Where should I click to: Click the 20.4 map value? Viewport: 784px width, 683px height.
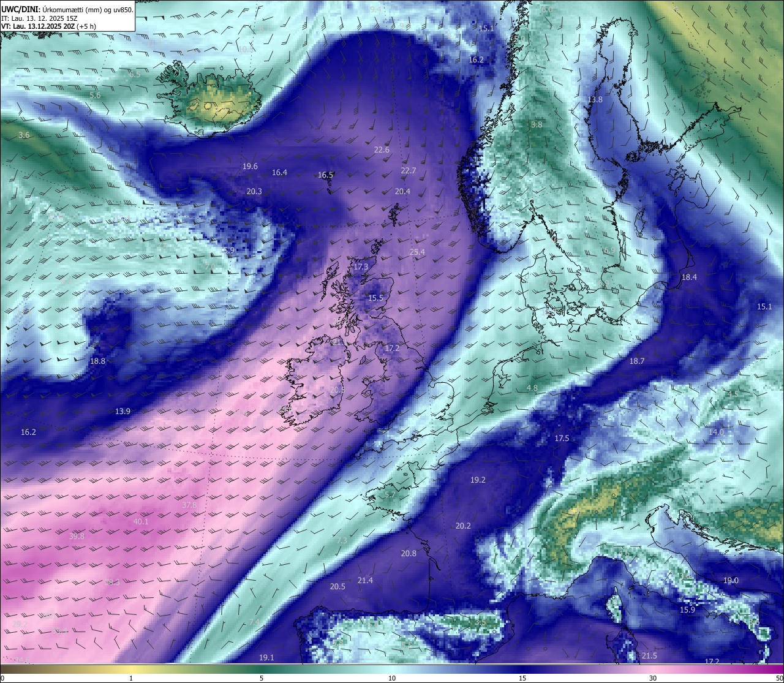[402, 192]
